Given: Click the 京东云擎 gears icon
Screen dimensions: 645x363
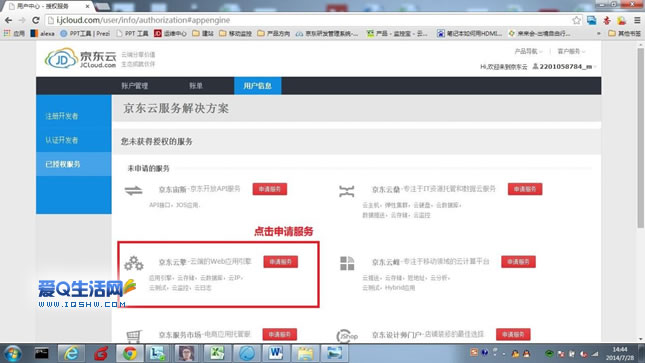Looking at the screenshot, I should (x=134, y=263).
